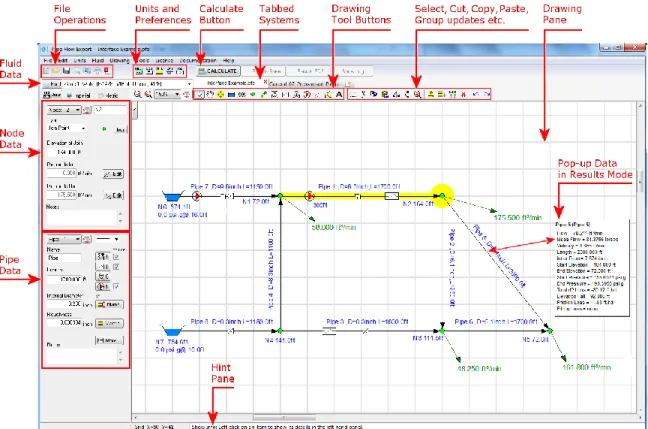
Task: Click the paste icon in edit toolbar
Action: pyautogui.click(x=385, y=95)
